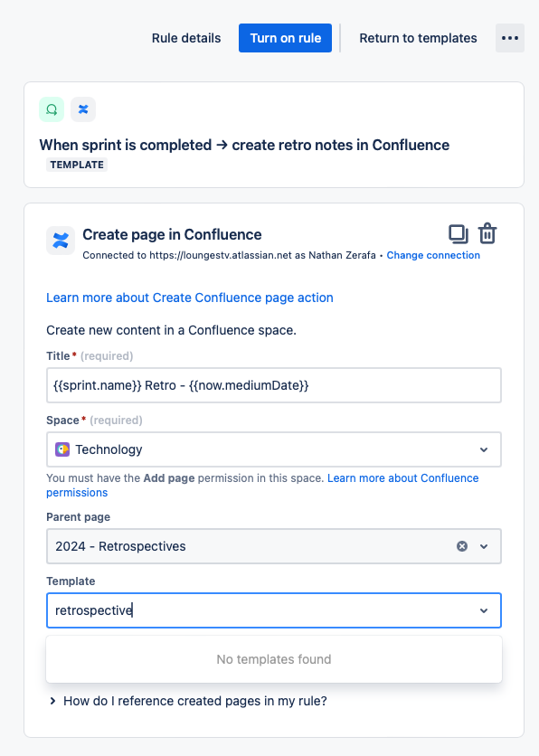
Task: Click the Template search field with retrospective
Action: [x=274, y=610]
